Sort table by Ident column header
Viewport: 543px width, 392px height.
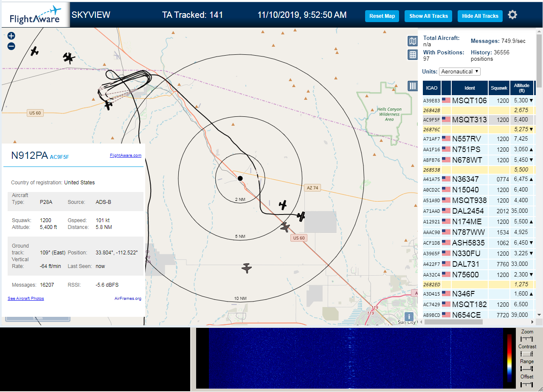click(x=470, y=88)
